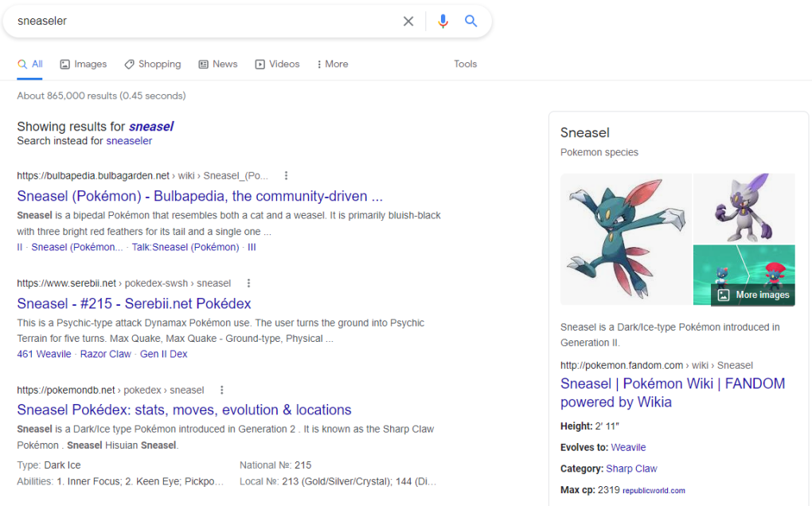Open the Tools filter menu

465,64
